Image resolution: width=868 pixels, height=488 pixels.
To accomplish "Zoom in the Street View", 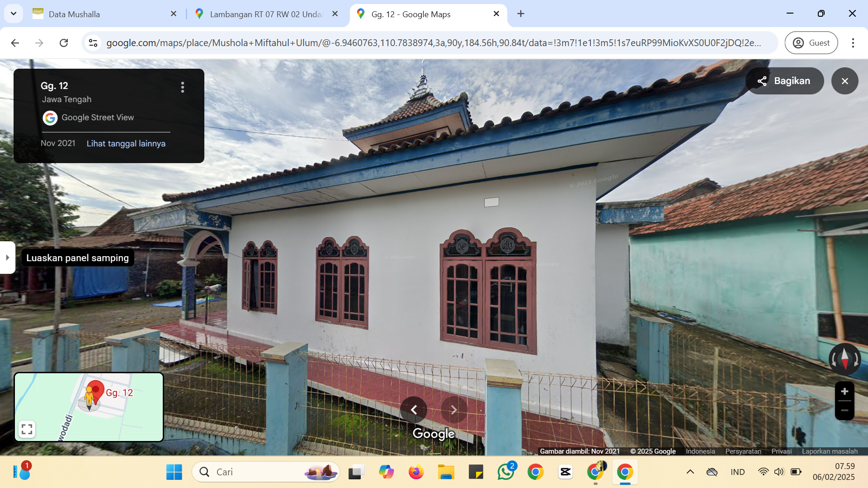I will 844,391.
